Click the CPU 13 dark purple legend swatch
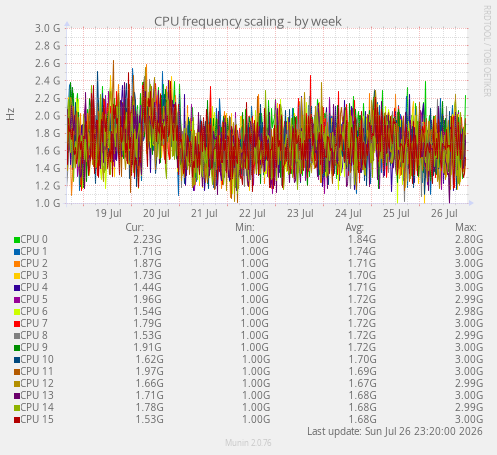 click(17, 396)
